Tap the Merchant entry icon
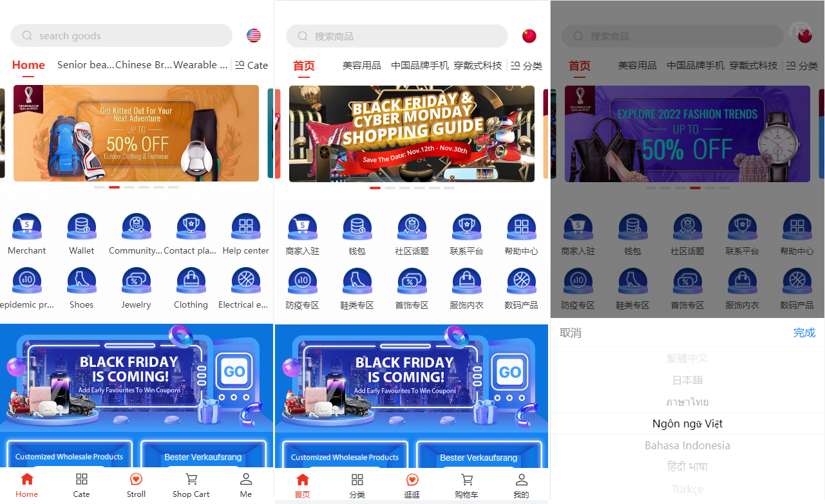 [x=26, y=226]
